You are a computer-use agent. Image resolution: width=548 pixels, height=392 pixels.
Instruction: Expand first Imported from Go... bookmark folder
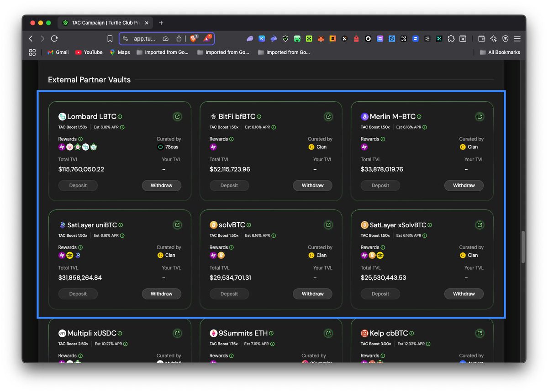coord(162,52)
